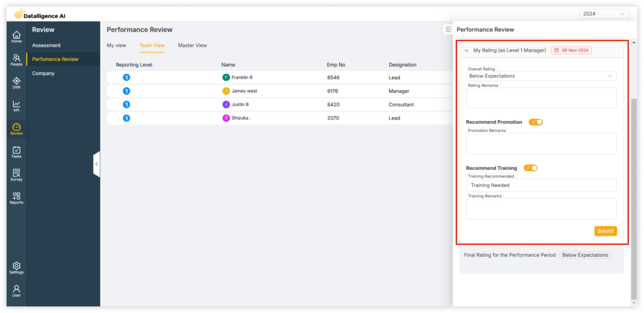Screen dimensions: 644x313
Task: Click employee number 8546
Action: point(333,77)
